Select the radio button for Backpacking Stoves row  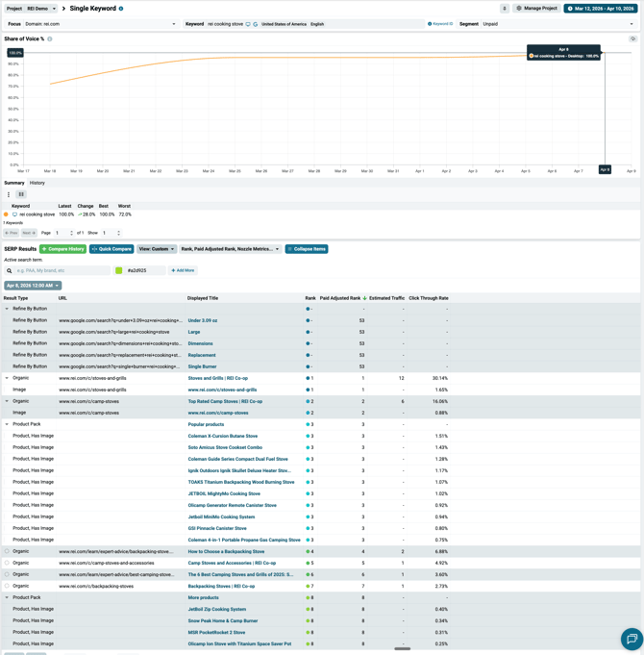[7, 586]
